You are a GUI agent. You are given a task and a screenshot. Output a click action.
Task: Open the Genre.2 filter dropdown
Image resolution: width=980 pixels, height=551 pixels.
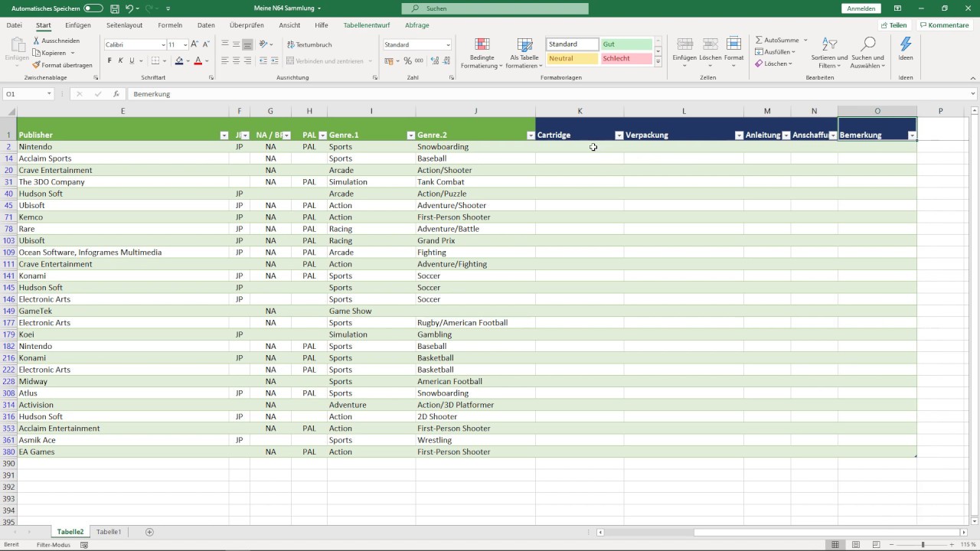click(531, 135)
